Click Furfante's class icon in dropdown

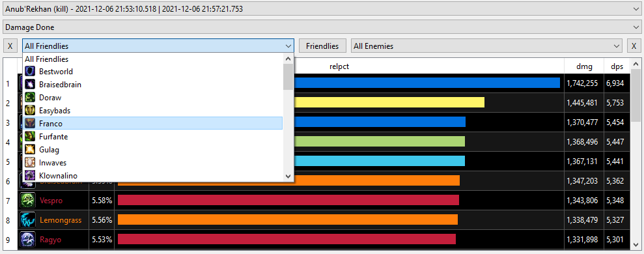(x=30, y=137)
